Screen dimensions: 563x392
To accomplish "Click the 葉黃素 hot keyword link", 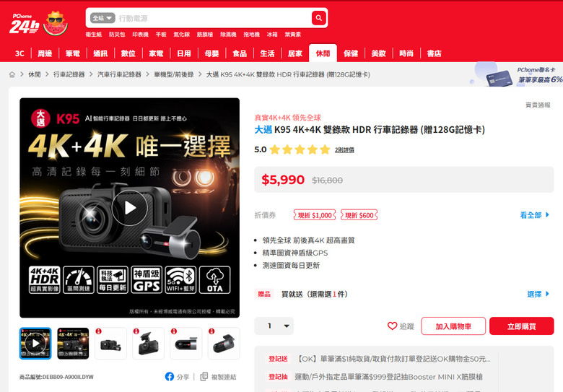I will pyautogui.click(x=293, y=35).
